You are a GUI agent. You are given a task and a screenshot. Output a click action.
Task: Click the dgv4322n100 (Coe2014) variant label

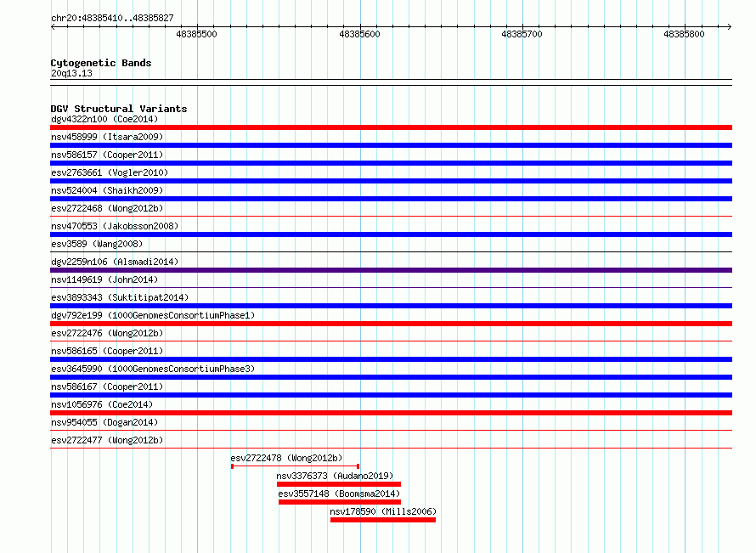[104, 119]
